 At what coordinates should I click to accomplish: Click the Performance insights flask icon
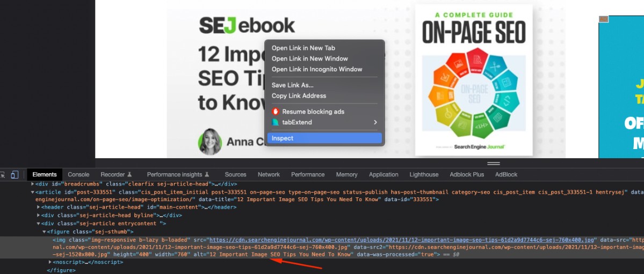[207, 175]
